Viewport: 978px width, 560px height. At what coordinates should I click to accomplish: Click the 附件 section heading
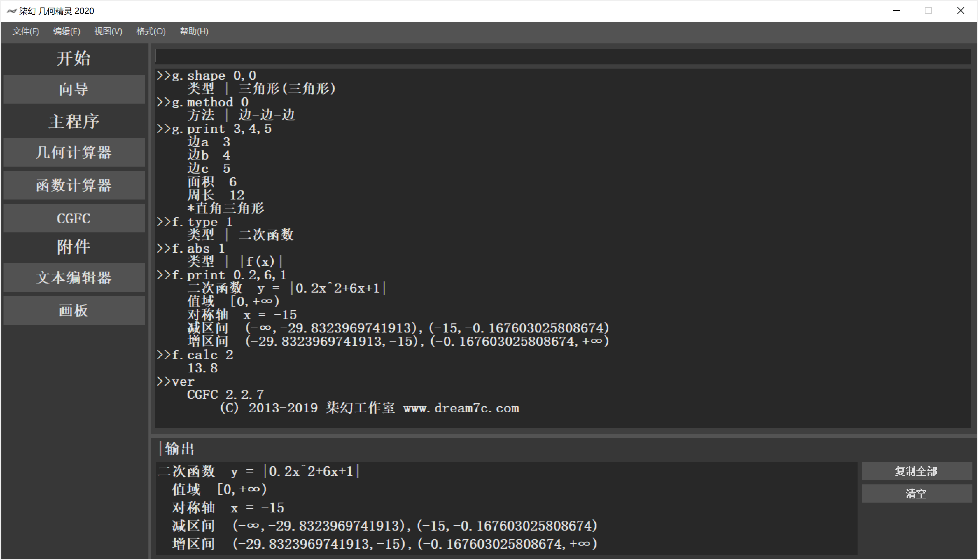pos(74,246)
